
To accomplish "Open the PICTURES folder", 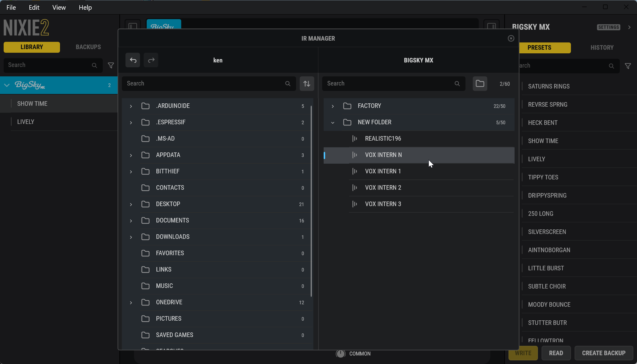I will [x=218, y=319].
